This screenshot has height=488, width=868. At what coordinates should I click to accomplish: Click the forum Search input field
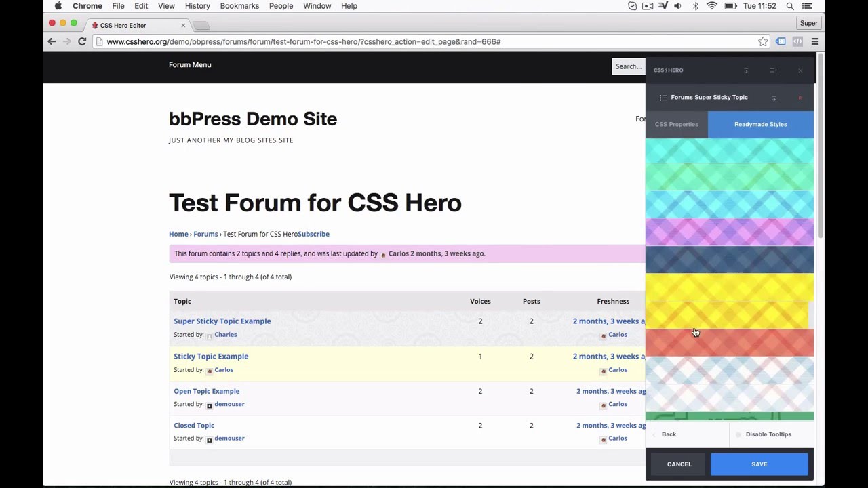(629, 66)
